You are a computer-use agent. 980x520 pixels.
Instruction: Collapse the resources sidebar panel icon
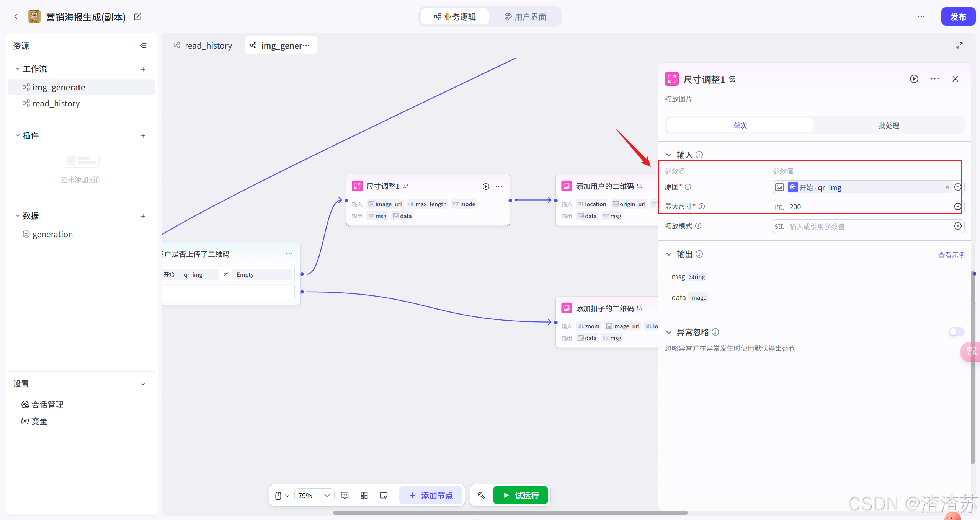pyautogui.click(x=143, y=46)
